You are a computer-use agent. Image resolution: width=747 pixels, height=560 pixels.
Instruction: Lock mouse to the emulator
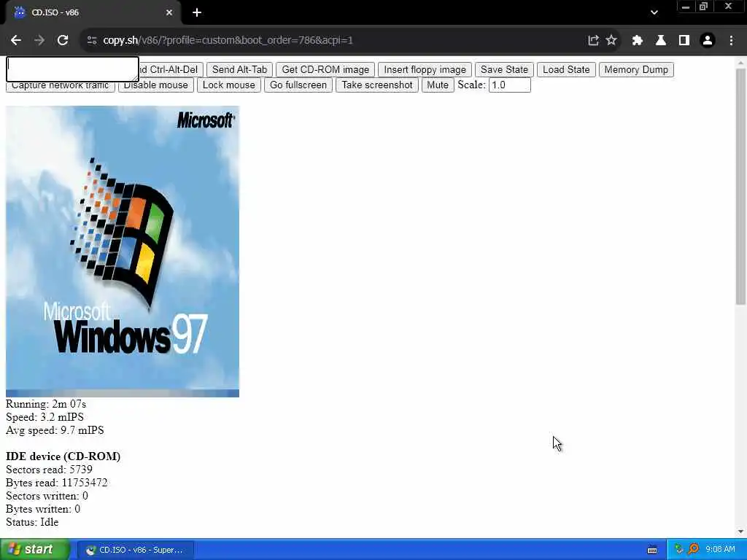pos(228,85)
